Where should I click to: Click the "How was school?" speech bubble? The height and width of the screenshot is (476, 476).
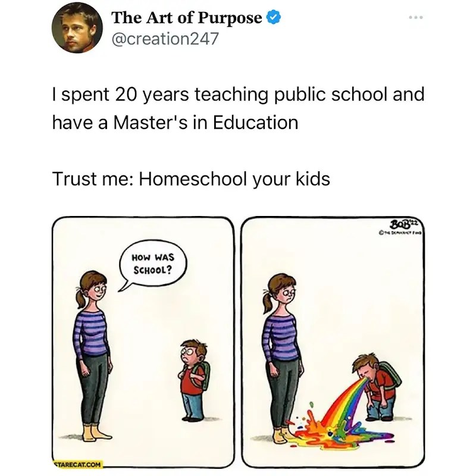click(x=153, y=264)
